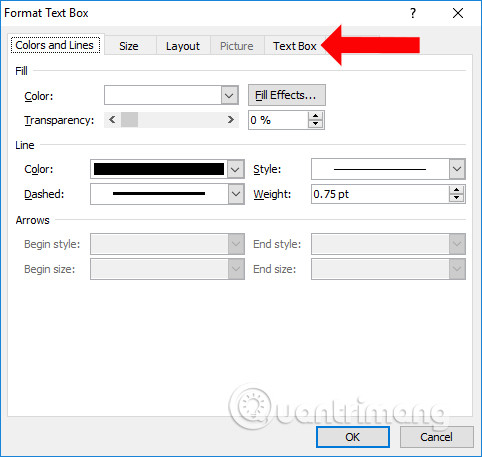
Task: Switch to the Colors and Lines tab
Action: 55,45
